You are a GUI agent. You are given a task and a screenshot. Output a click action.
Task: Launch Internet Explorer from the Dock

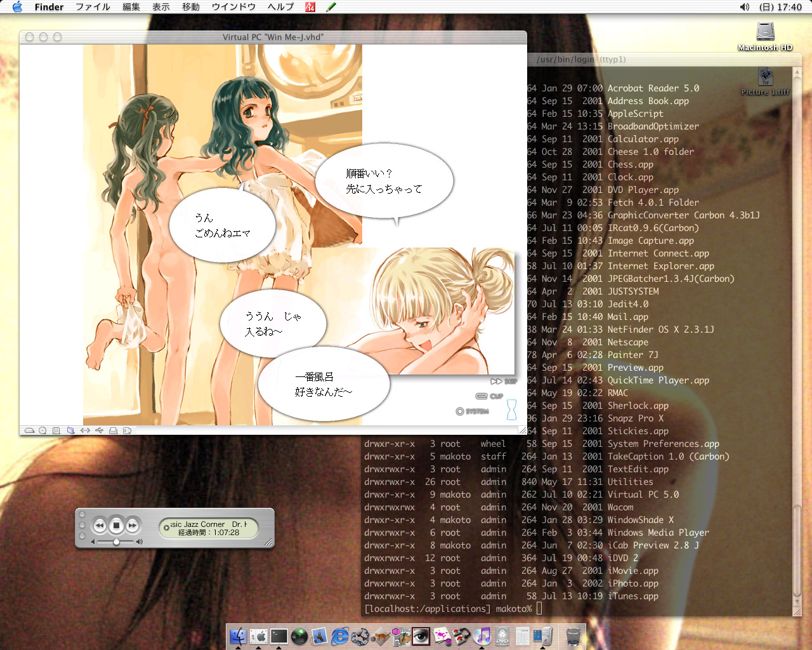(x=340, y=636)
